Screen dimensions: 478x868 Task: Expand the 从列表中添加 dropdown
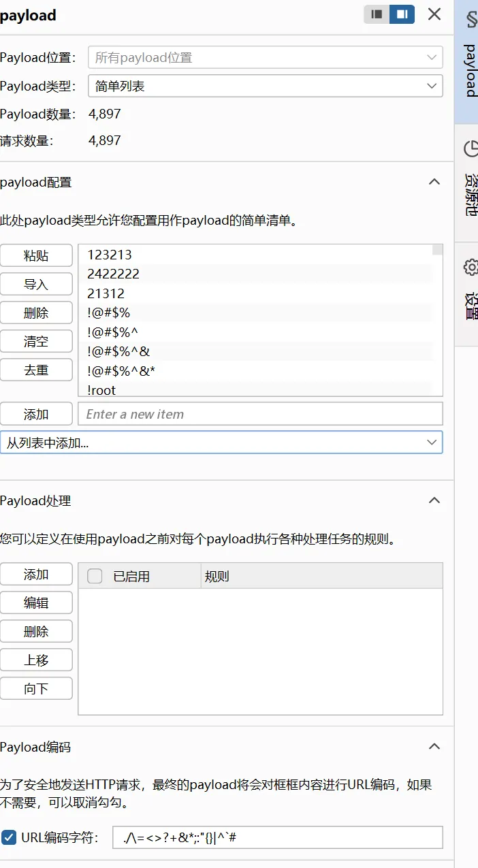click(221, 443)
